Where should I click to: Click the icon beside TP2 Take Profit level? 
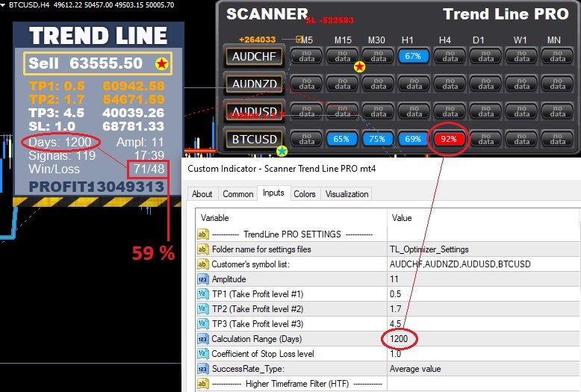tap(202, 309)
